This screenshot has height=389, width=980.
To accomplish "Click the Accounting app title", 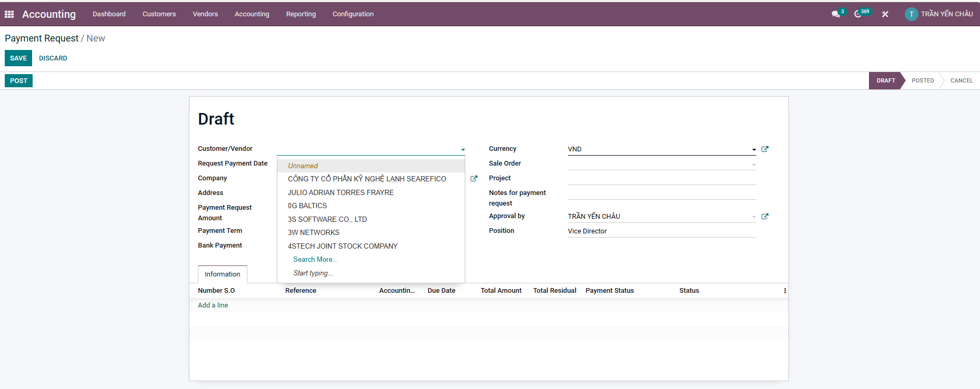I will [x=49, y=14].
